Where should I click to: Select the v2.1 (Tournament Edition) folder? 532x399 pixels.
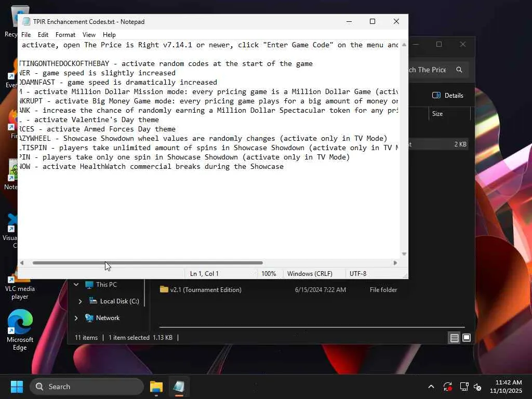[206, 290]
